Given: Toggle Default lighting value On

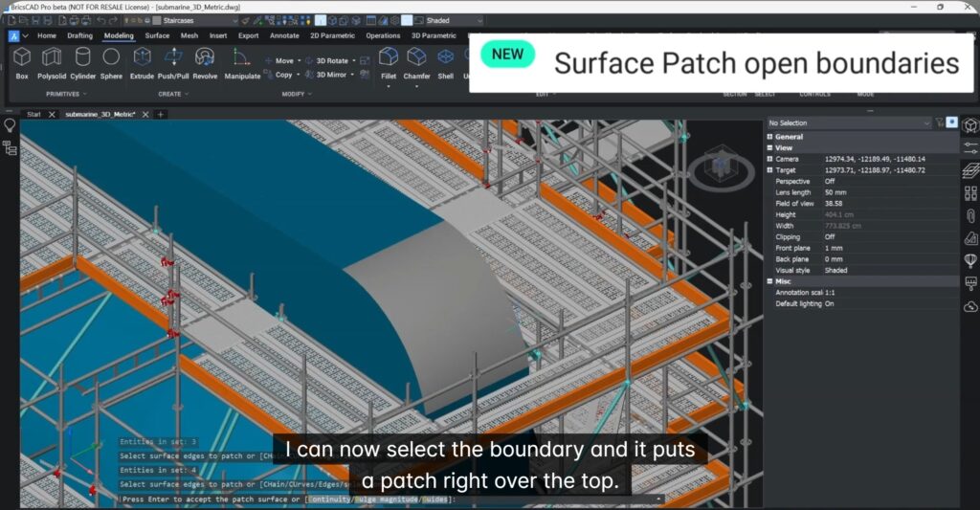Looking at the screenshot, I should pos(829,303).
